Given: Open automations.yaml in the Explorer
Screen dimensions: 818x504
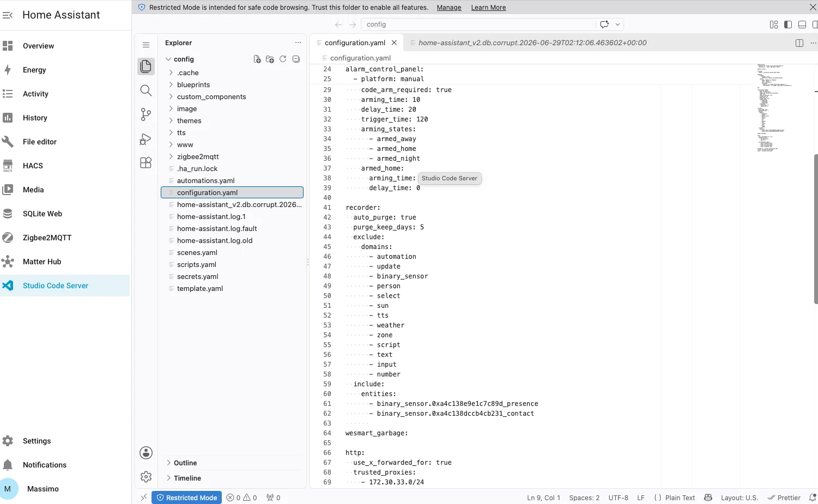Looking at the screenshot, I should tap(232, 181).
